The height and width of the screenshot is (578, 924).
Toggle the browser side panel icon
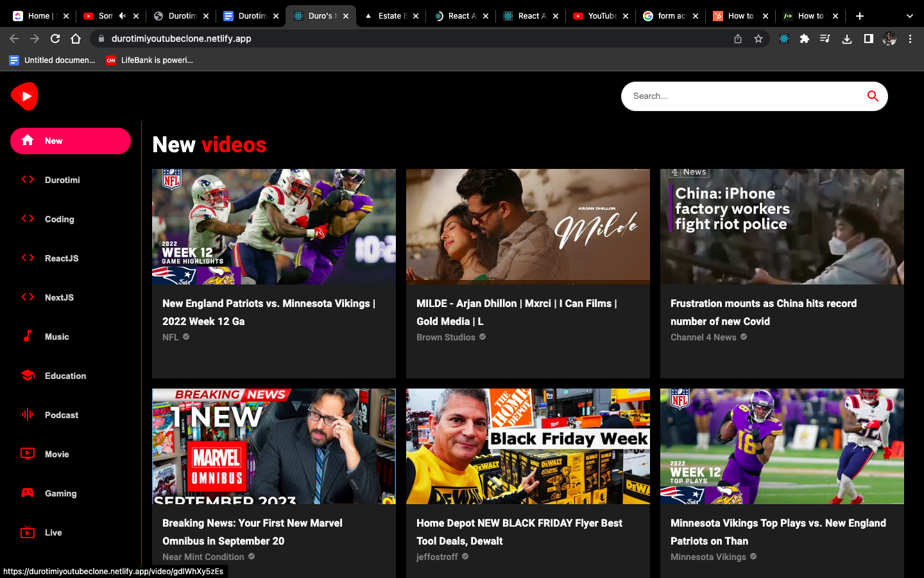tap(868, 39)
